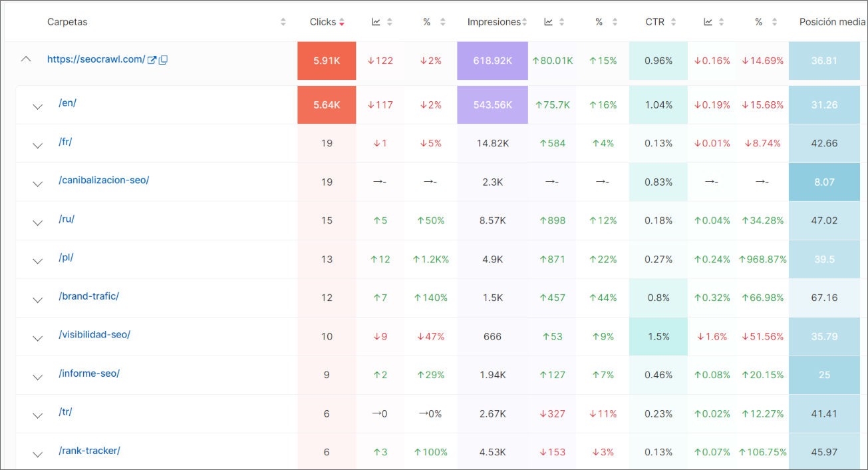Expand the /visibilidad-seo/ folder row
The image size is (868, 470).
[x=37, y=338]
